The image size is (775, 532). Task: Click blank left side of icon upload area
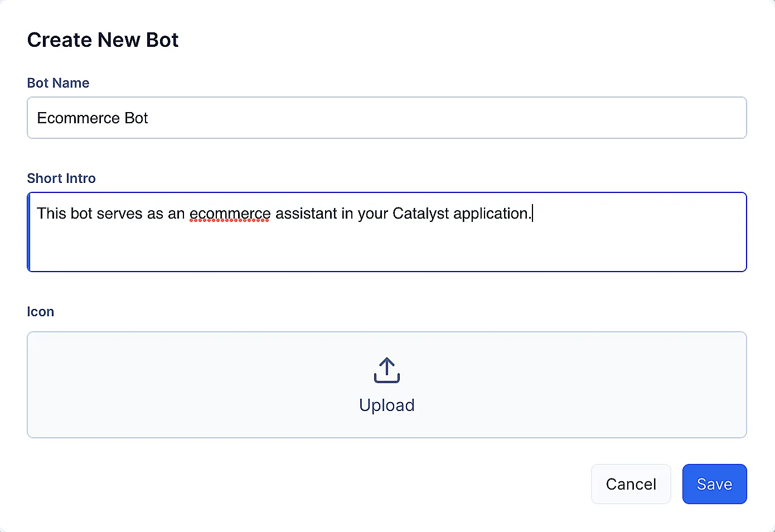(x=139, y=385)
